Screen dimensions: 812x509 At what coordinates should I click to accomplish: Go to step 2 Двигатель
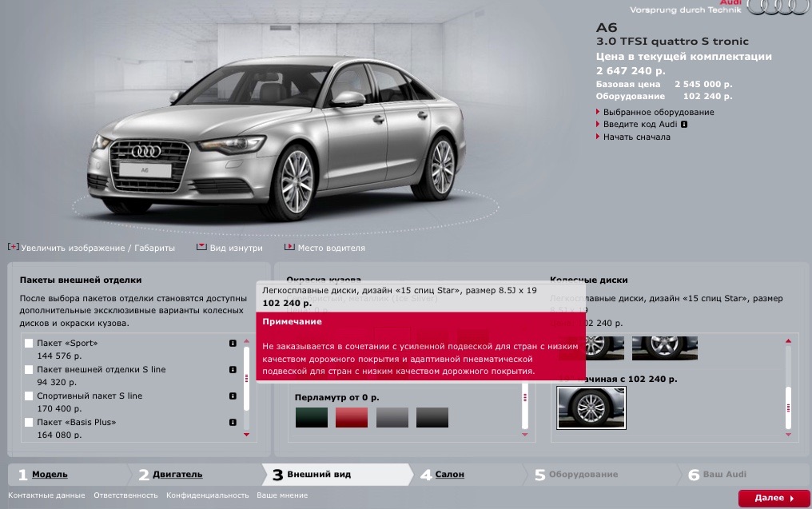(177, 475)
